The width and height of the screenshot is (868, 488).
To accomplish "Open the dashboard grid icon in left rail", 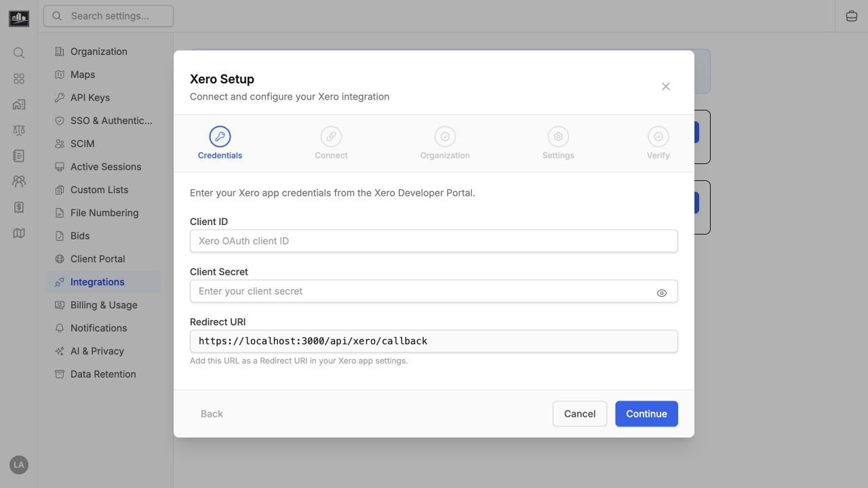I will pos(19,79).
